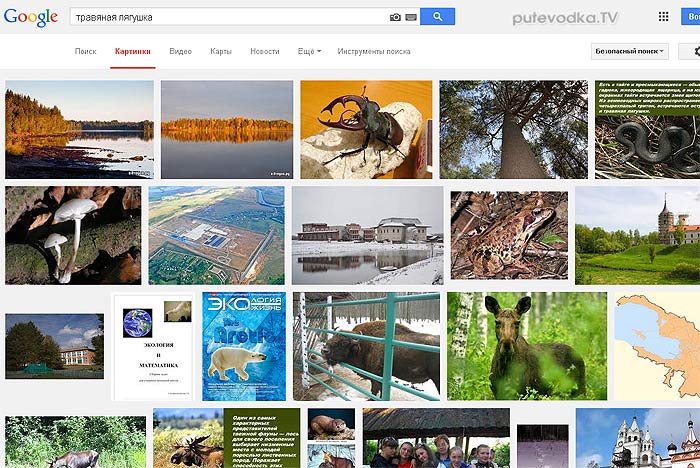Viewport: 700px width, 468px height.
Task: Open the moose with green text image
Action: (x=226, y=438)
